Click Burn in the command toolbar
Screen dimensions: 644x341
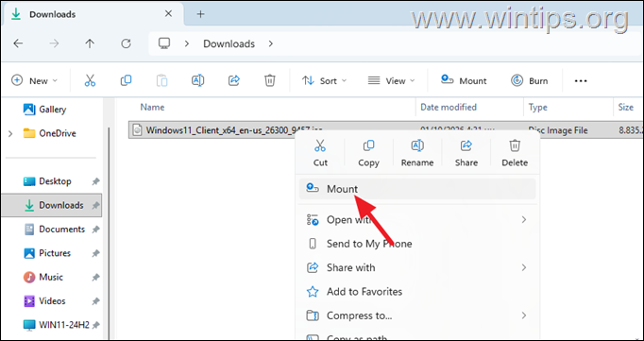click(x=530, y=81)
